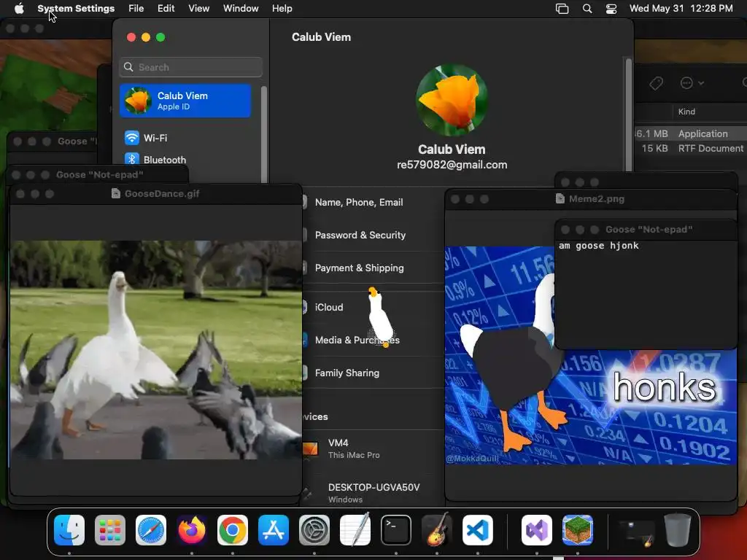Open Spotlight search in menu bar
747x560 pixels.
coord(587,9)
